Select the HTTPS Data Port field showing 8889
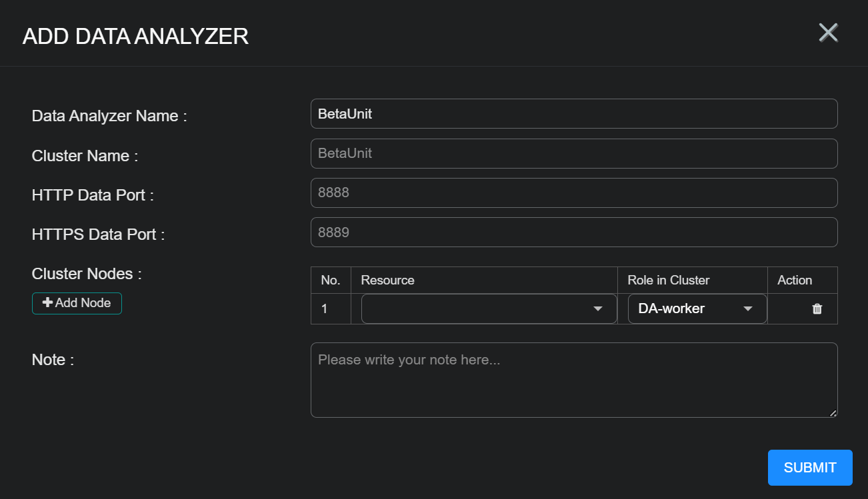Image resolution: width=868 pixels, height=499 pixels. pos(573,233)
